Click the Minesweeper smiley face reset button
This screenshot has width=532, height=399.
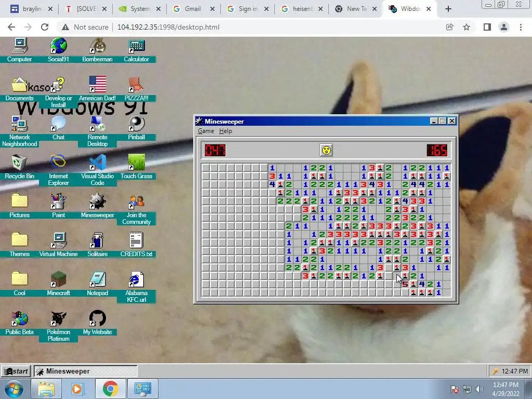326,150
